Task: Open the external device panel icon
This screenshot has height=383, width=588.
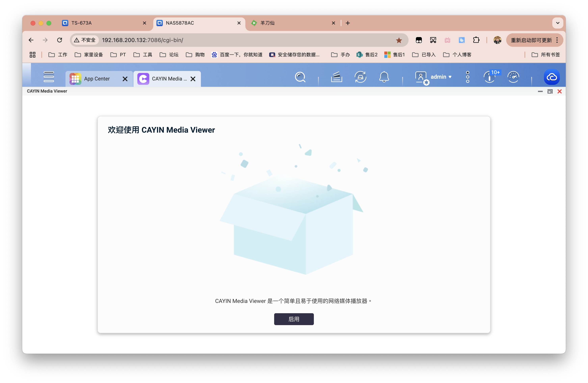Action: click(360, 77)
